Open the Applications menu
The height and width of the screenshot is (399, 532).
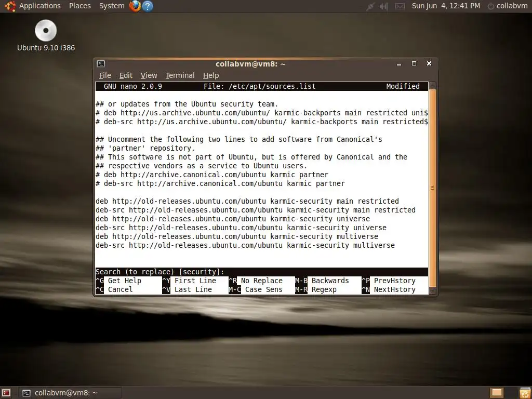[39, 6]
